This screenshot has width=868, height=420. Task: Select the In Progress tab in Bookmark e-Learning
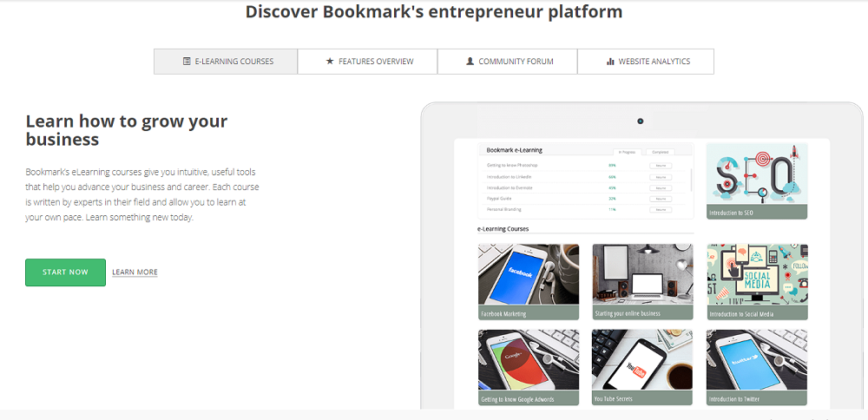pyautogui.click(x=628, y=152)
